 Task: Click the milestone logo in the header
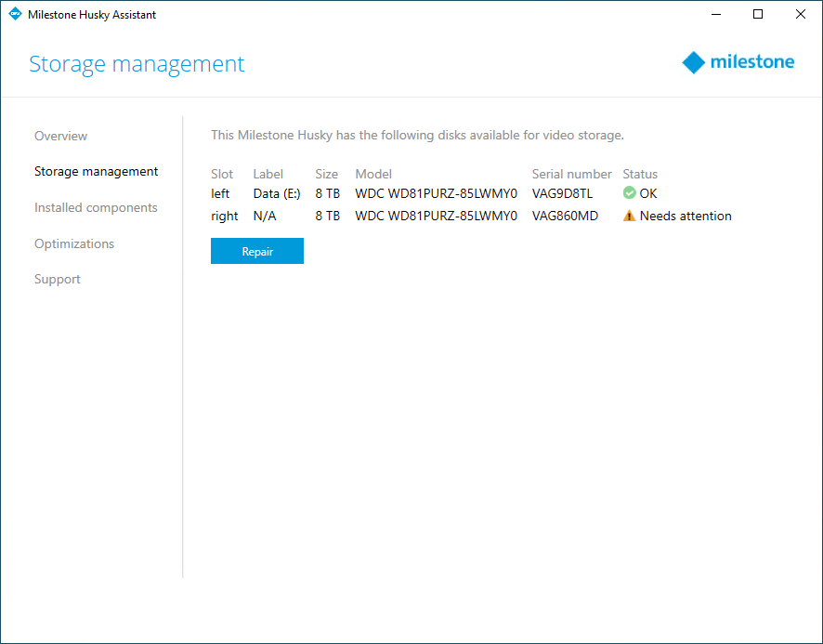coord(738,62)
